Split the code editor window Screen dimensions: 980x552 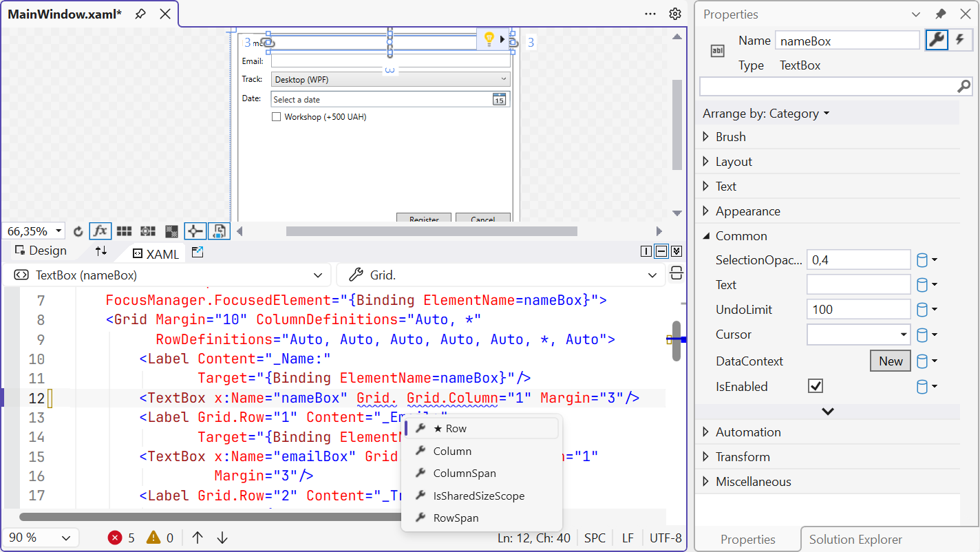coord(676,273)
